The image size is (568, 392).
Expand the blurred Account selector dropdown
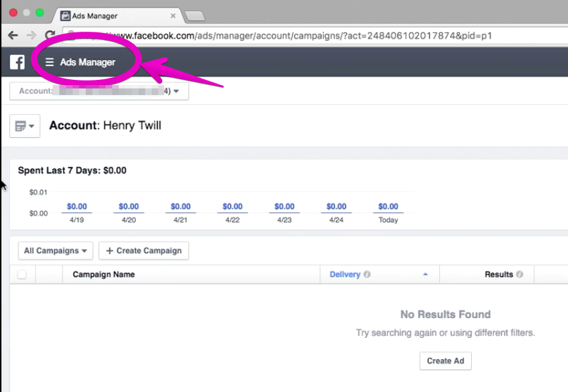[x=99, y=91]
